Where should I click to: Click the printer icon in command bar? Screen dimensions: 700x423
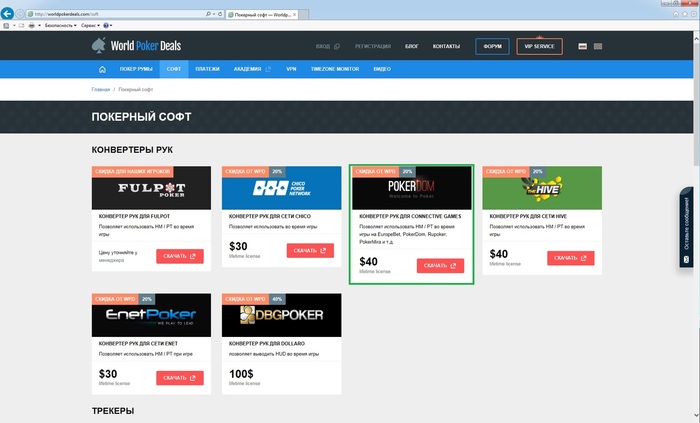[31, 25]
